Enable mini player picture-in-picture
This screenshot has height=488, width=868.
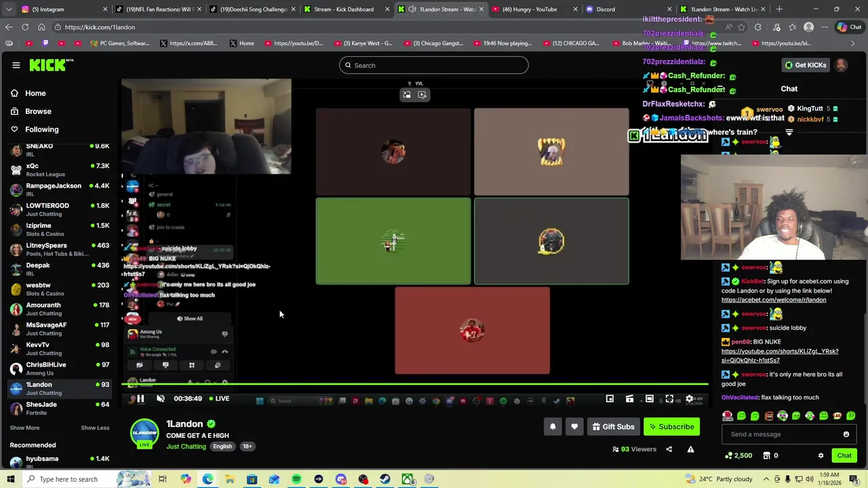[x=610, y=399]
